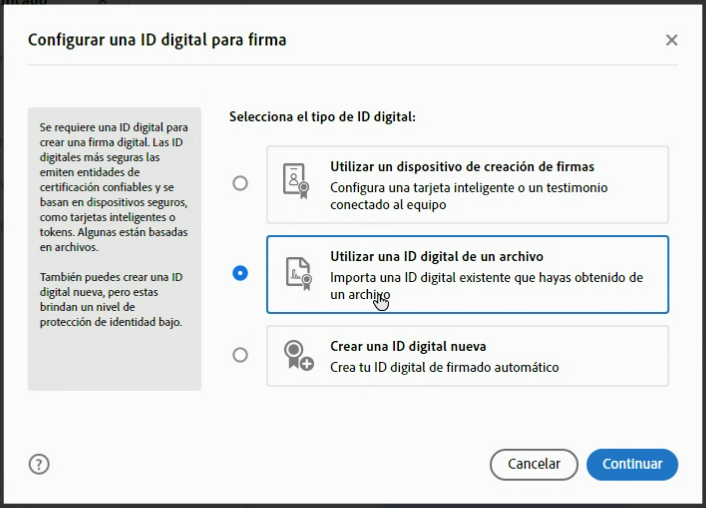Select the ID digital de un archivo radio button
Viewport: 706px width, 508px height.
coord(240,273)
